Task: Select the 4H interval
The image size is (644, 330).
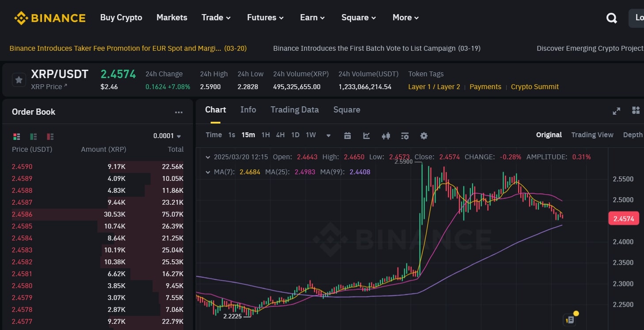Action: pyautogui.click(x=280, y=135)
